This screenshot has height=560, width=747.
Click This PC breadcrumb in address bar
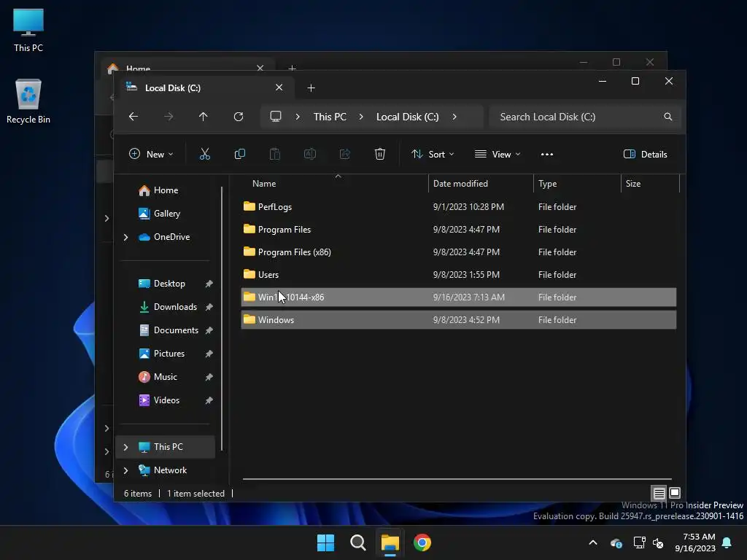(330, 117)
